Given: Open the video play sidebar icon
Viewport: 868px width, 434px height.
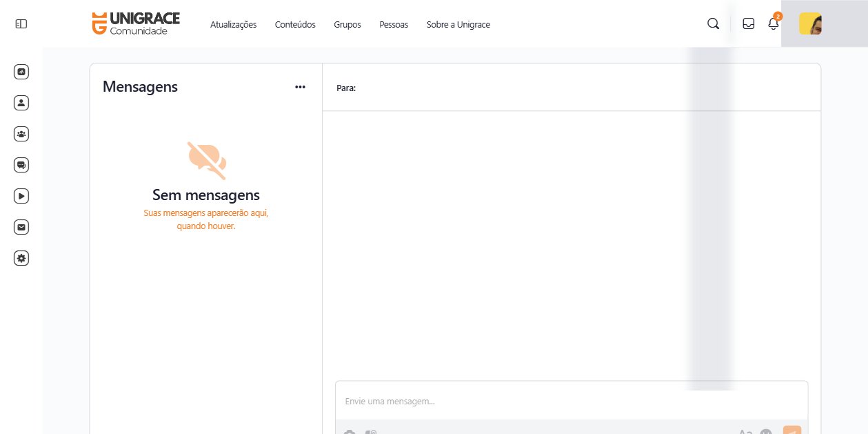Looking at the screenshot, I should [21, 196].
